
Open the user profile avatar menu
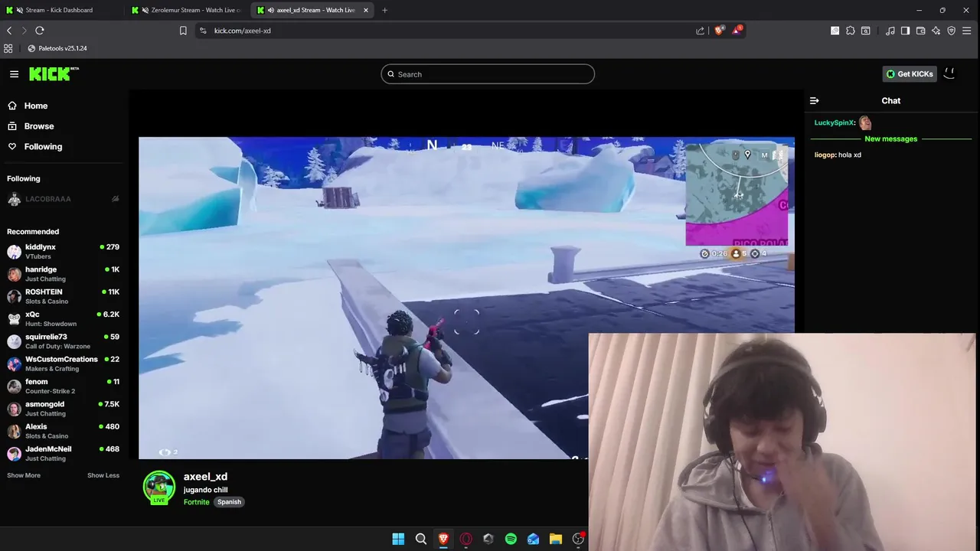[949, 73]
